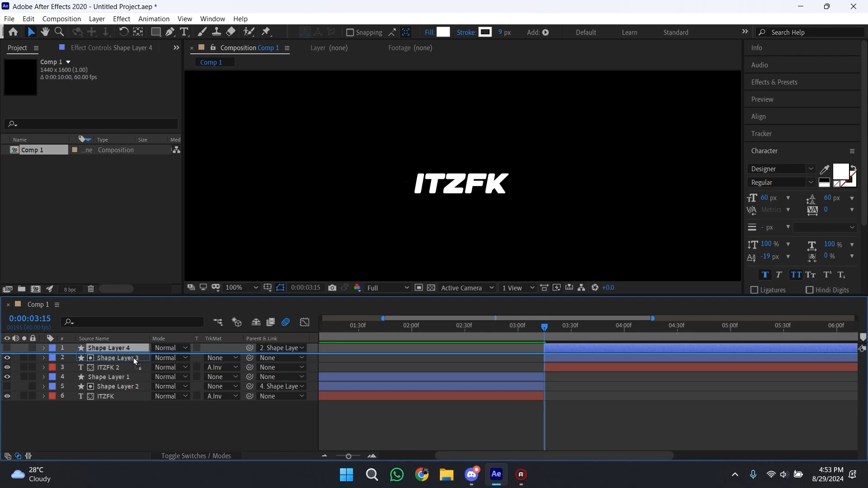Adjust the timeline zoom slider
Viewport: 868px width, 488px height.
(348, 456)
